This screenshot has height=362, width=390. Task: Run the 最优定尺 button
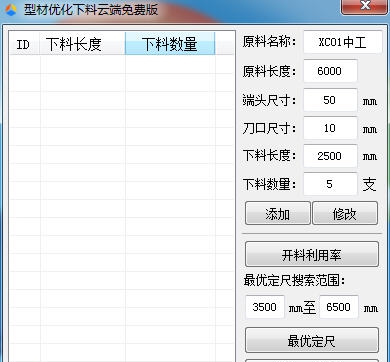[312, 340]
